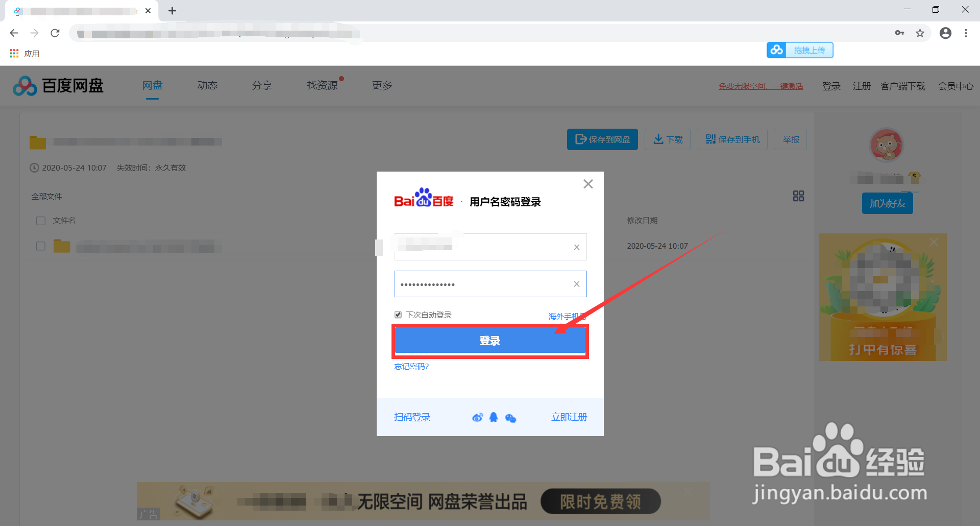Clear the username field with its X
The image size is (980, 526).
click(576, 247)
